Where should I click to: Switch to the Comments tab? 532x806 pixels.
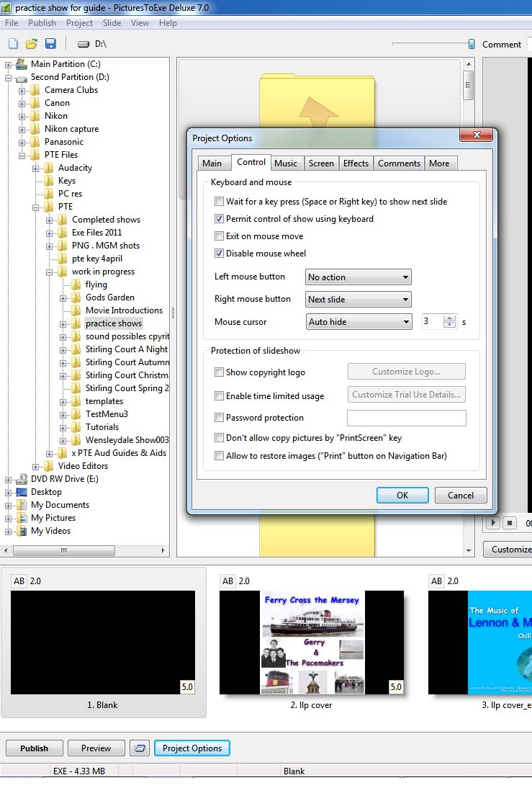click(399, 164)
